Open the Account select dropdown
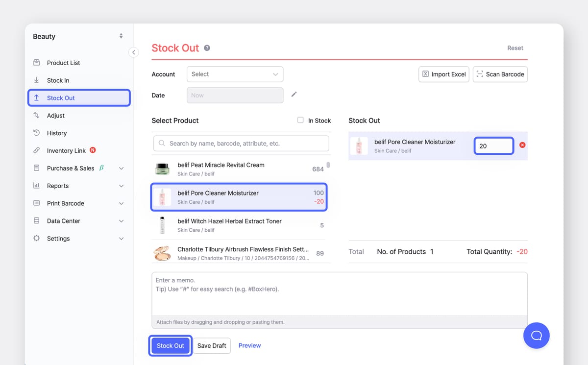The width and height of the screenshot is (588, 365). coord(235,74)
